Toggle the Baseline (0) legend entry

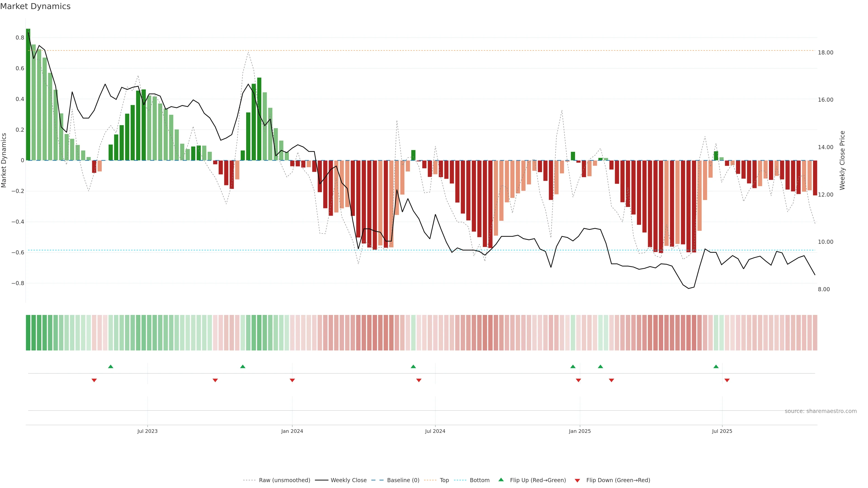[403, 480]
